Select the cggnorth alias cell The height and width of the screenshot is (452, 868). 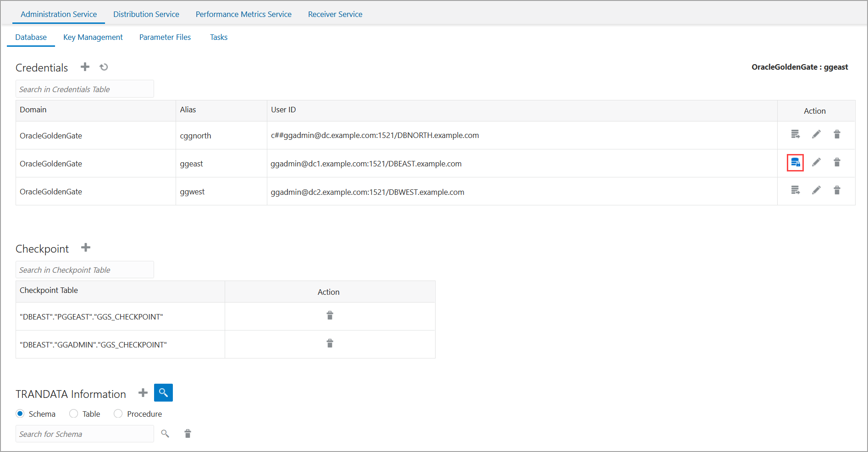pyautogui.click(x=221, y=135)
